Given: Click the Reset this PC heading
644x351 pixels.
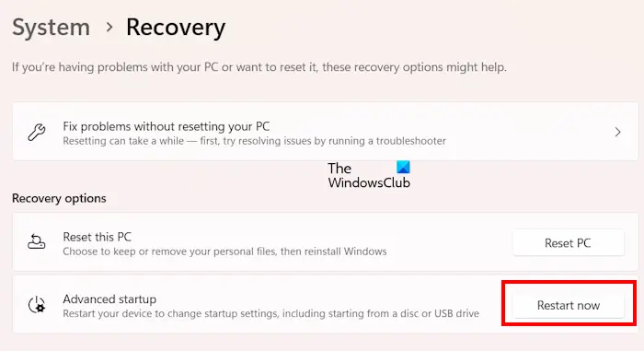Looking at the screenshot, I should point(97,237).
